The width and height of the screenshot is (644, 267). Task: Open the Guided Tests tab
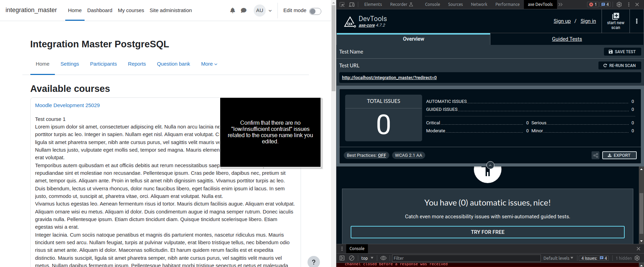point(567,39)
